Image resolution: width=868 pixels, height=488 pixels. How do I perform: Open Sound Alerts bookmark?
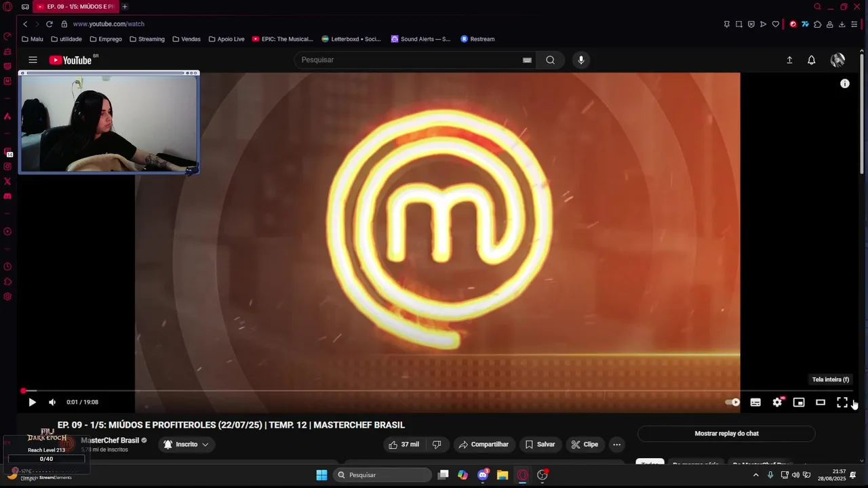point(420,39)
